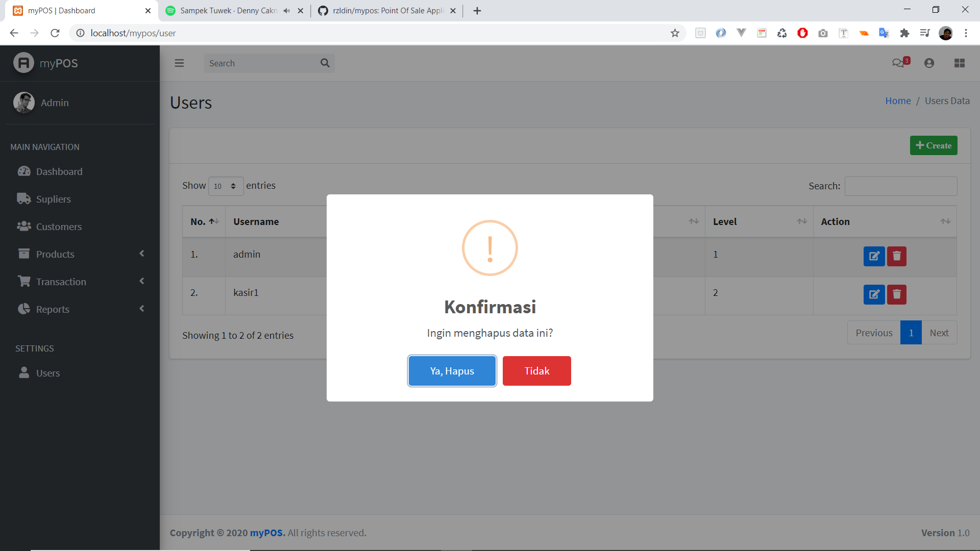Click the green Create button

pos(934,145)
